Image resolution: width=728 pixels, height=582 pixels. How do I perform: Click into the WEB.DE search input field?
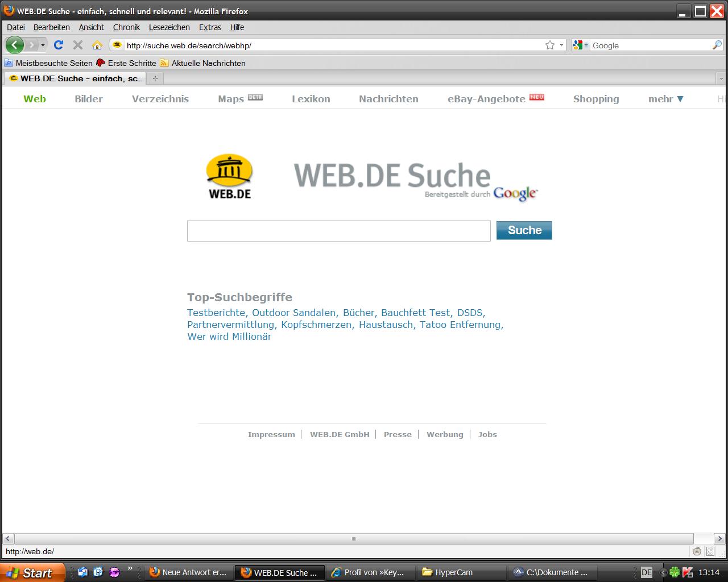[x=338, y=231]
